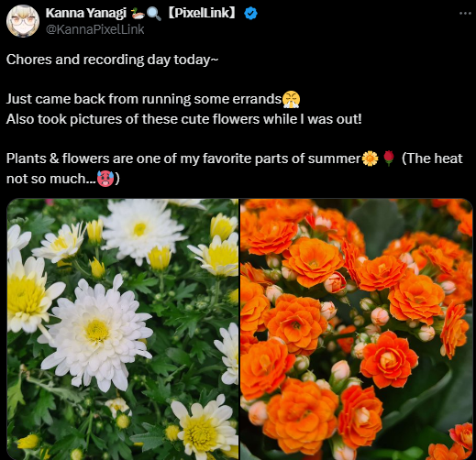Open the white chrysanthemum photo
This screenshot has width=476, height=460.
point(123,329)
